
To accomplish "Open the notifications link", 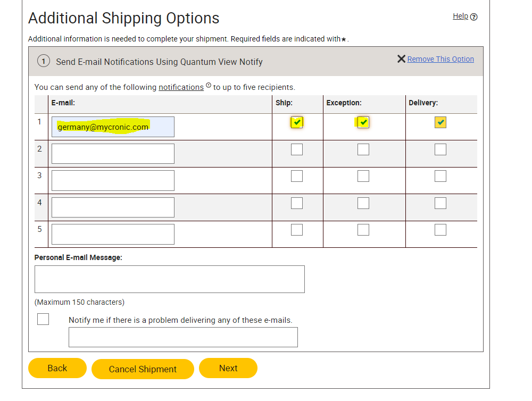I will point(181,87).
